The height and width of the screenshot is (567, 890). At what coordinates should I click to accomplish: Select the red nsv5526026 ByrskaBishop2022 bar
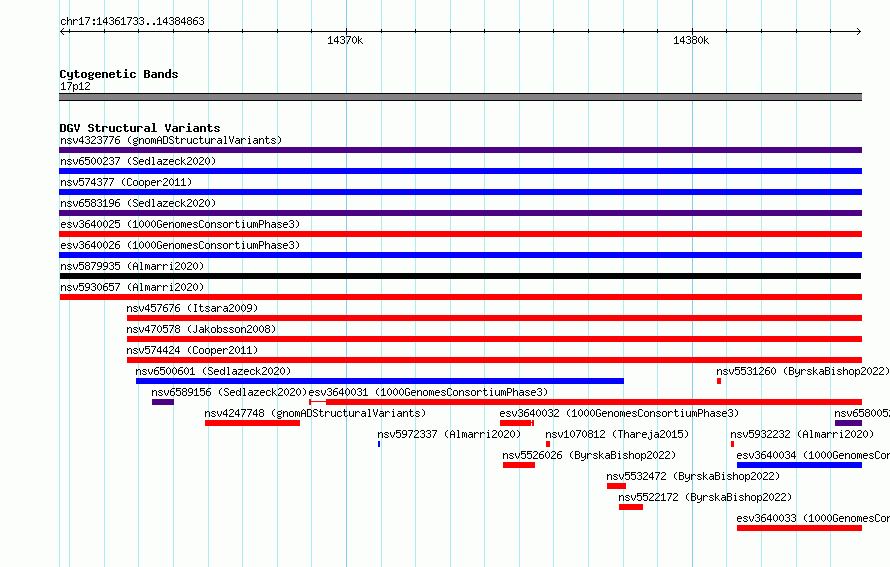tap(519, 465)
